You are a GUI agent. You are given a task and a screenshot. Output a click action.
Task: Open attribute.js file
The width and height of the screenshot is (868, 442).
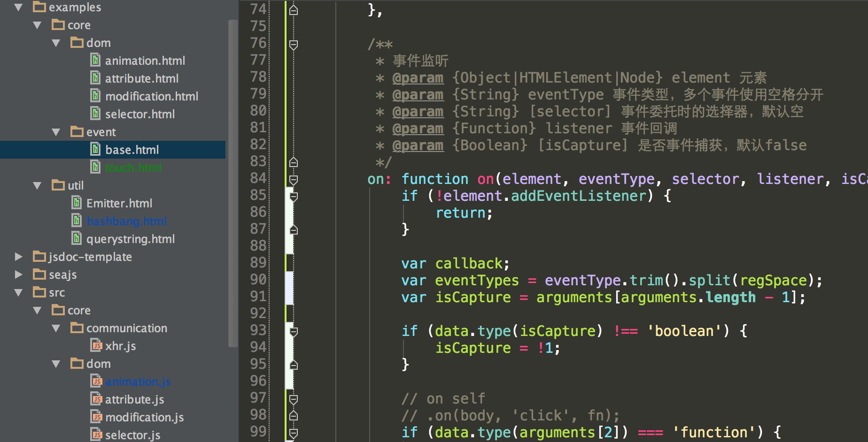pyautogui.click(x=135, y=399)
